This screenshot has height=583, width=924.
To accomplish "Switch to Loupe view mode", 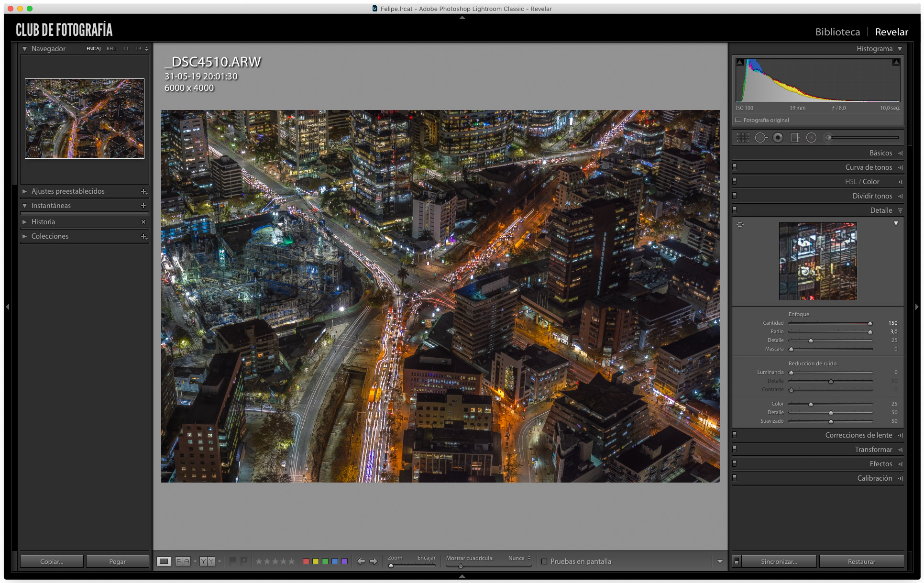I will click(164, 561).
